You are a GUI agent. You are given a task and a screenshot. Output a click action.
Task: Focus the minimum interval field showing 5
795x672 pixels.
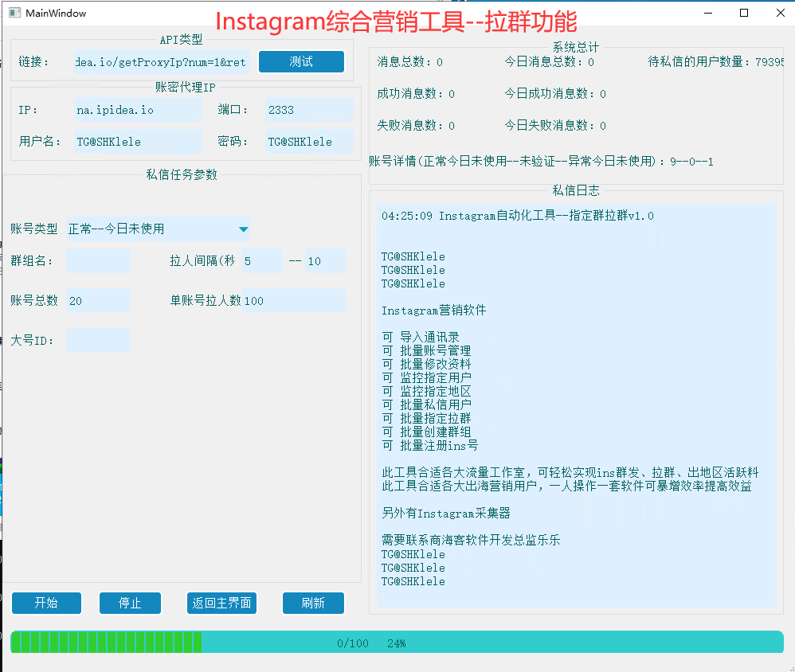(x=261, y=261)
